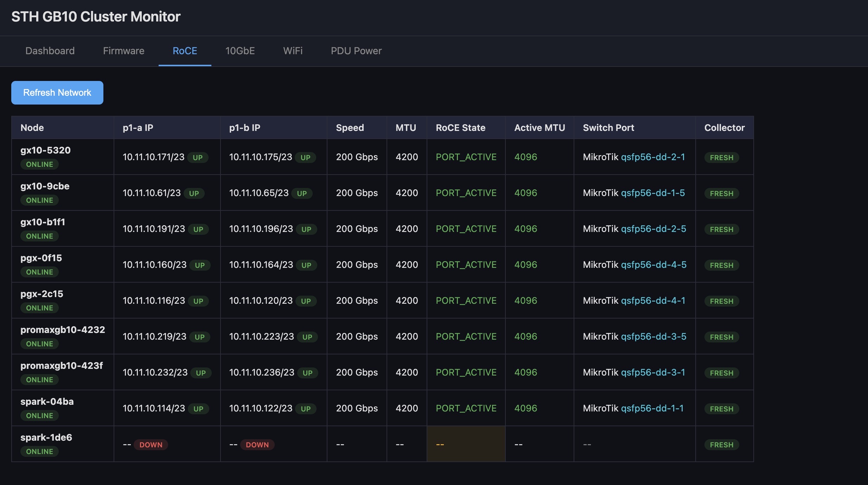Screen dimensions: 868x485
Task: Open the Firmware tab
Action: pyautogui.click(x=123, y=51)
